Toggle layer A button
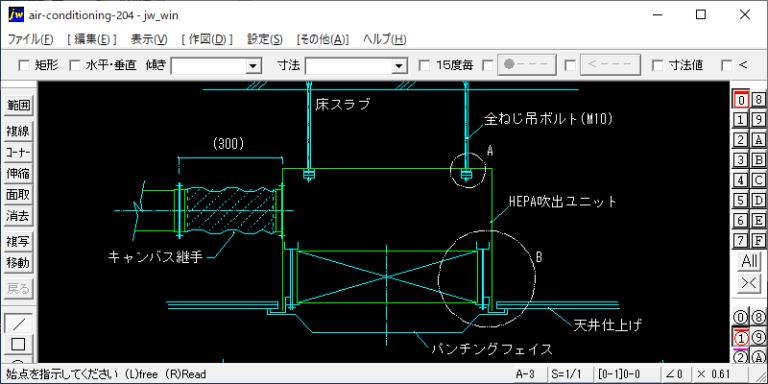Viewport: 768px width, 384px height. pos(758,140)
